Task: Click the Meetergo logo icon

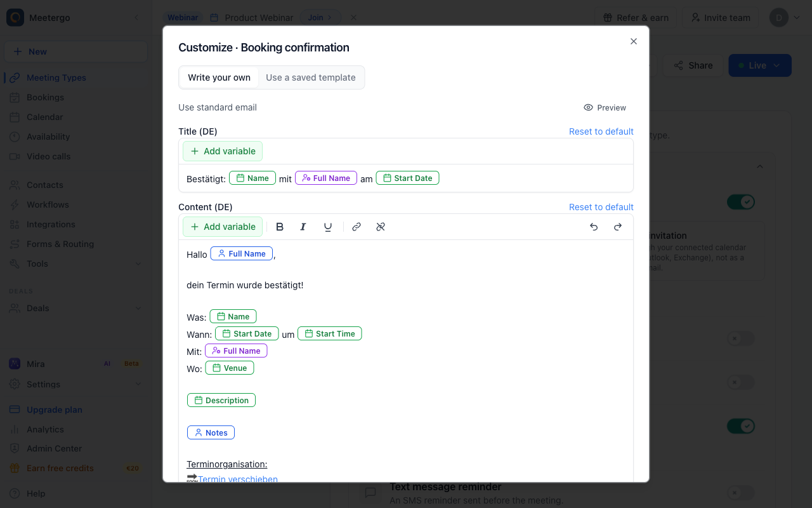Action: pyautogui.click(x=15, y=18)
